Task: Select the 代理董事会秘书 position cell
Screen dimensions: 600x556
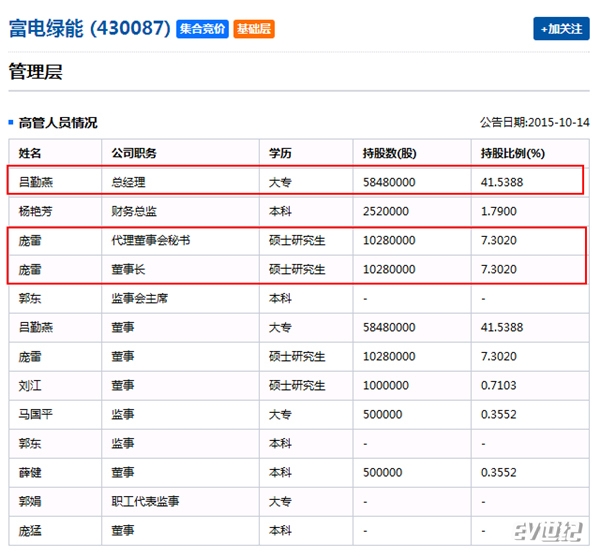Action: click(151, 240)
